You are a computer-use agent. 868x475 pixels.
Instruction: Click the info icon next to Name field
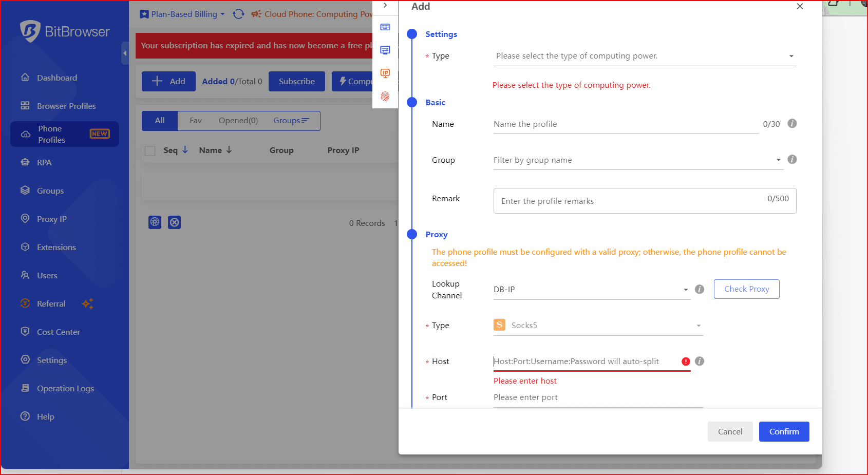[792, 123]
